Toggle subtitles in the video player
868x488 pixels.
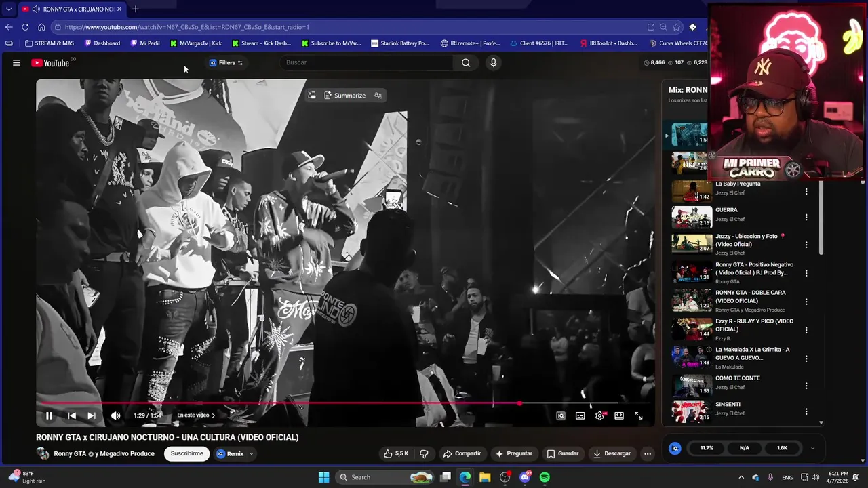(x=580, y=415)
